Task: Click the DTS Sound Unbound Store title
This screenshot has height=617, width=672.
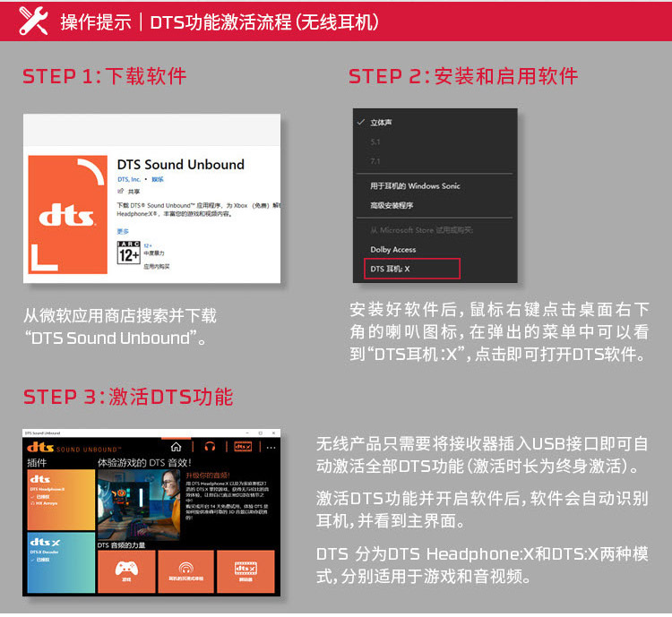Action: point(181,165)
